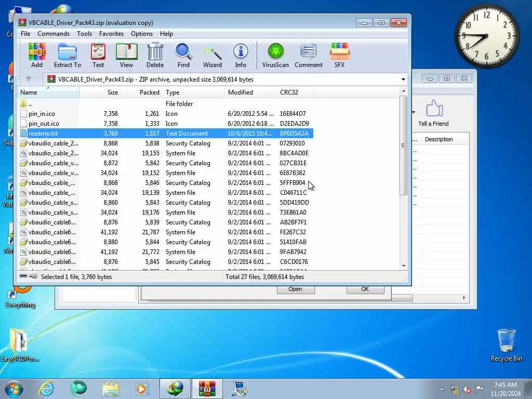Sort by Size column header

click(x=100, y=92)
